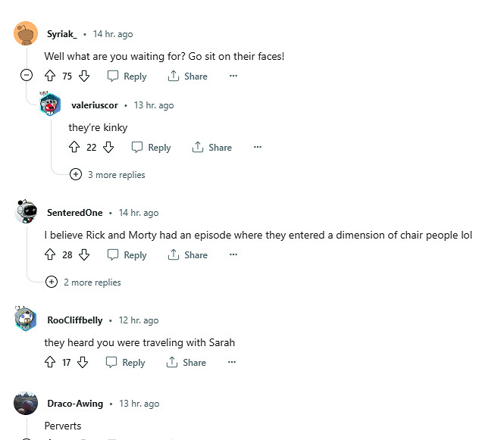
Task: Downvote Syriak_'s comment
Action: [84, 76]
